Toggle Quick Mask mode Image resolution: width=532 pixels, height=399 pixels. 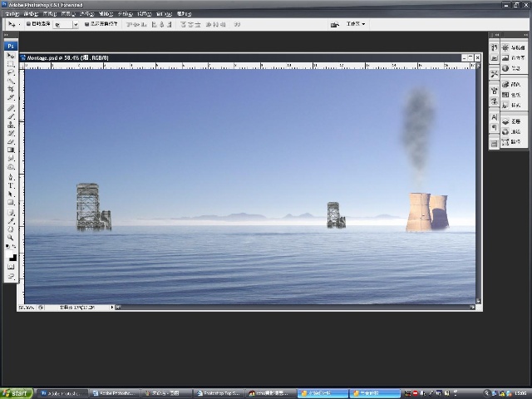11,267
